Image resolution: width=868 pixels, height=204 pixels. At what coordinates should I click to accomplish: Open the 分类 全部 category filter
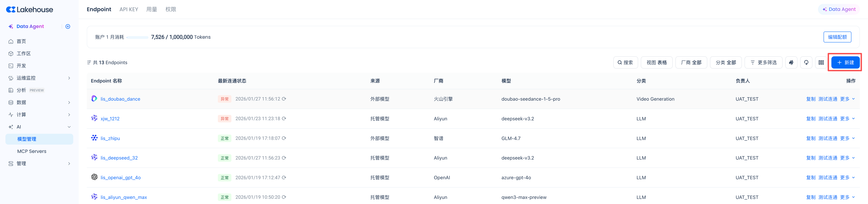point(725,62)
